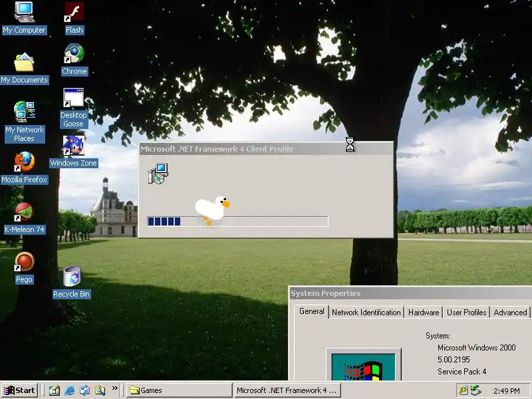Open the Hardware tab
The image size is (532, 399).
tap(424, 313)
